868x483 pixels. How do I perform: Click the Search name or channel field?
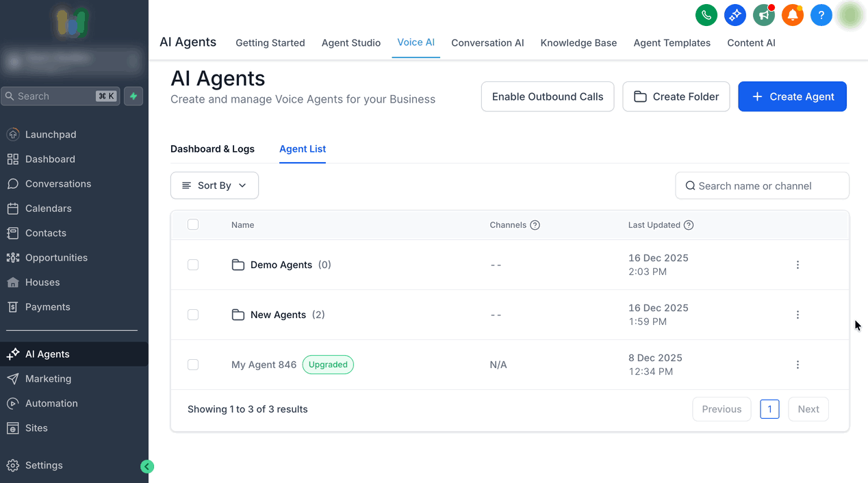[x=762, y=185]
